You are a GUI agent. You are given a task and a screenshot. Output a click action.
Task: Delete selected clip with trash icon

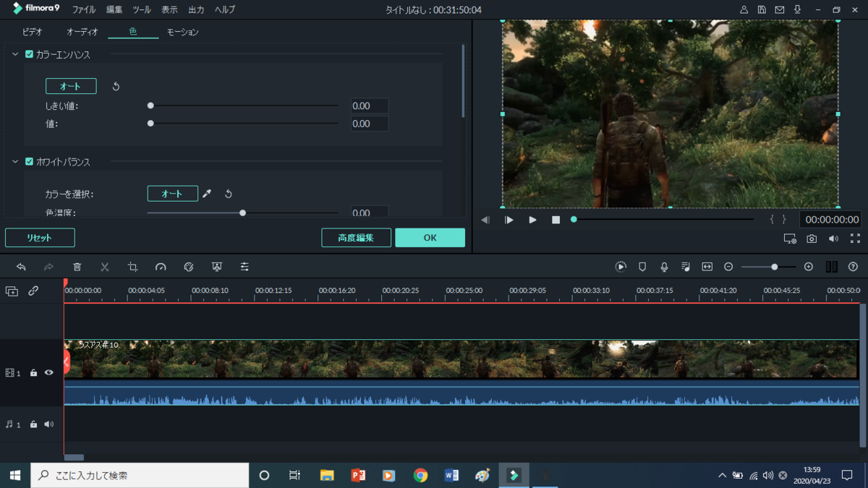pos(77,267)
